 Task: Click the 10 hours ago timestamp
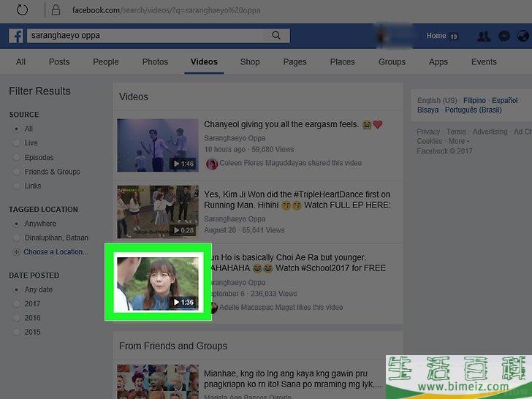click(224, 149)
